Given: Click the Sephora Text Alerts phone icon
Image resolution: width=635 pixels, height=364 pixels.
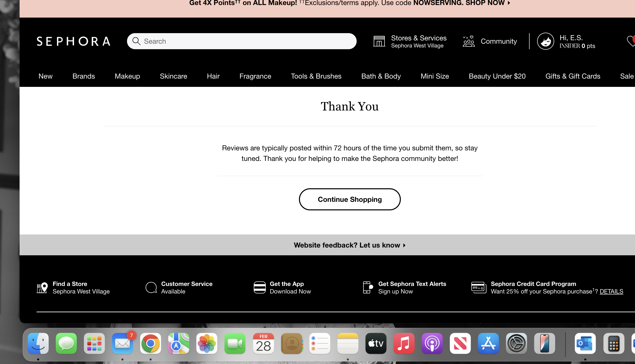Looking at the screenshot, I should pyautogui.click(x=368, y=288).
